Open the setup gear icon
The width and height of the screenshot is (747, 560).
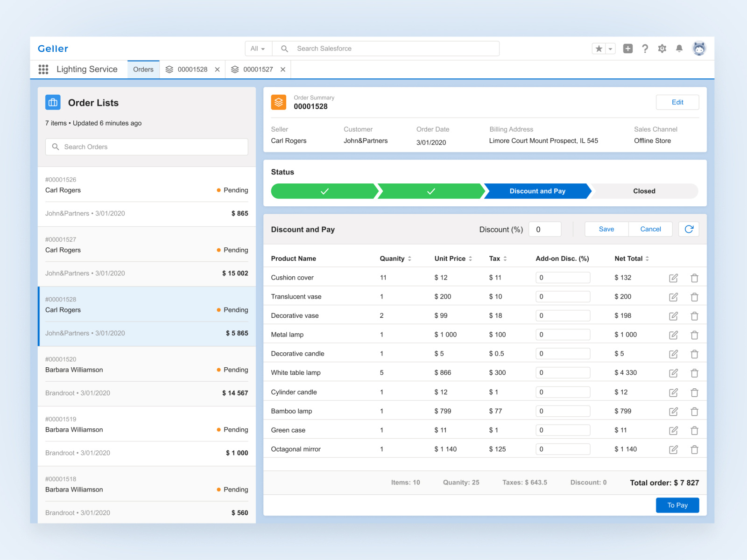click(x=662, y=49)
